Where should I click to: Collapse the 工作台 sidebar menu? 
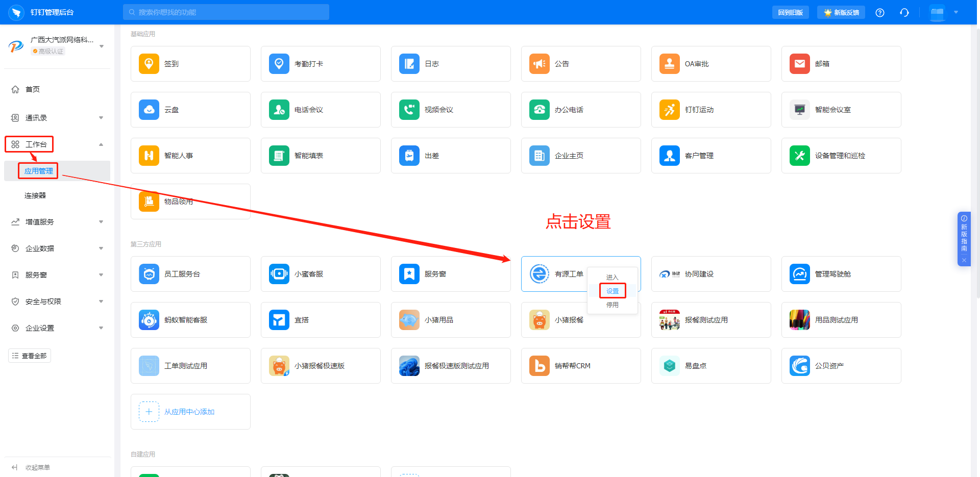click(x=101, y=144)
